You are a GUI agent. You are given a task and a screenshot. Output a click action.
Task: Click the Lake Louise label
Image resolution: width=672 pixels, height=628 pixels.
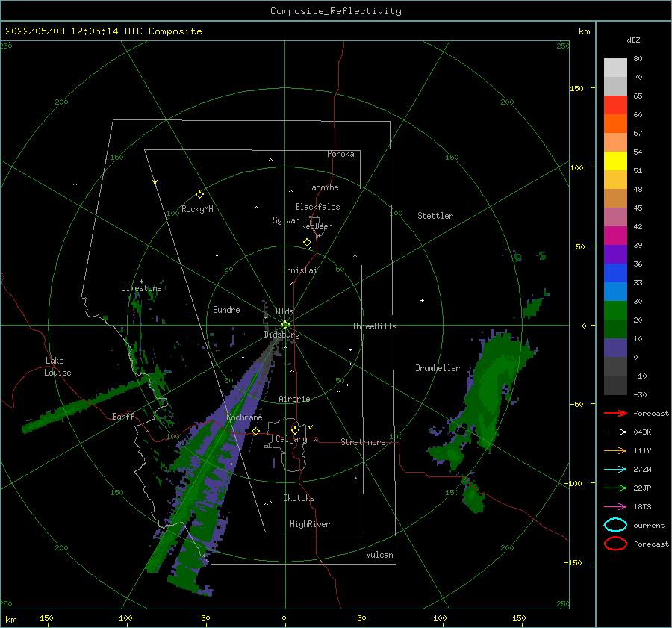coord(57,367)
